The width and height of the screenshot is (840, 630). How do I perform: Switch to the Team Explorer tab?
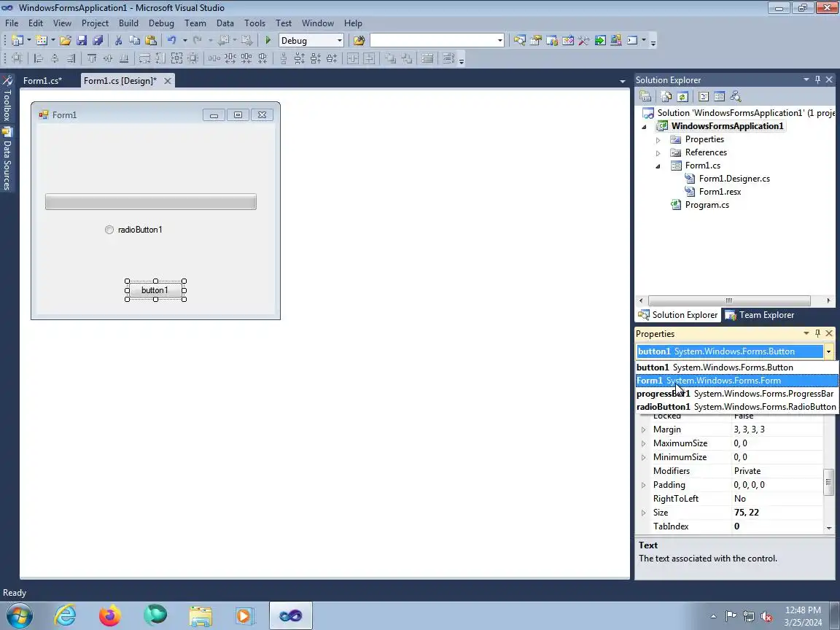[761, 315]
